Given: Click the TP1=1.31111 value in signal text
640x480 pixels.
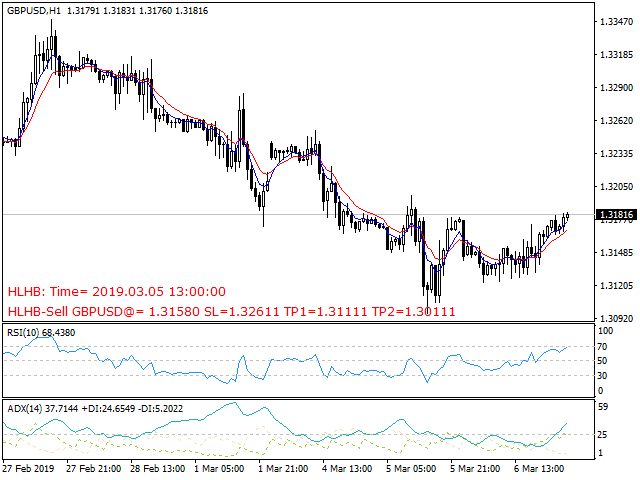Looking at the screenshot, I should click(326, 312).
